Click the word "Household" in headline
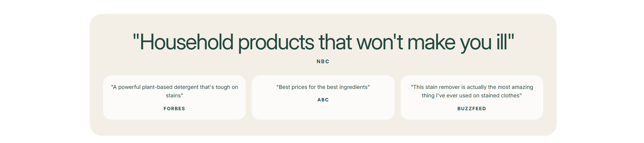The width and height of the screenshot is (644, 143). [x=186, y=42]
